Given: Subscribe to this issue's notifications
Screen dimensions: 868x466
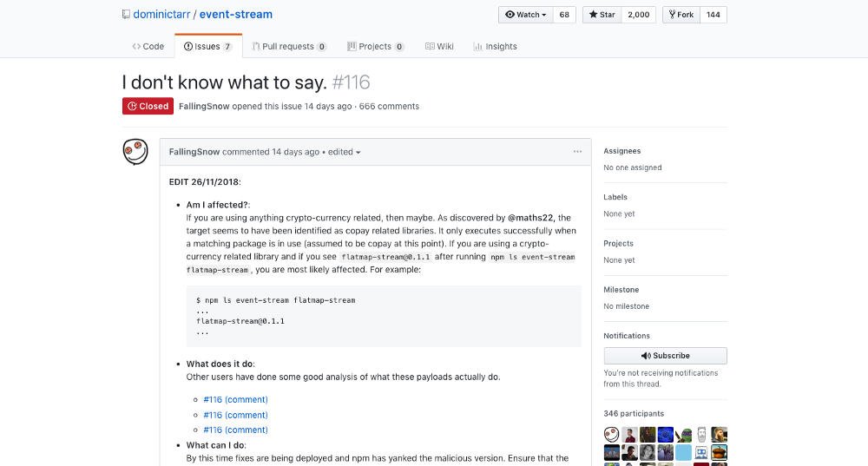Looking at the screenshot, I should tap(665, 356).
